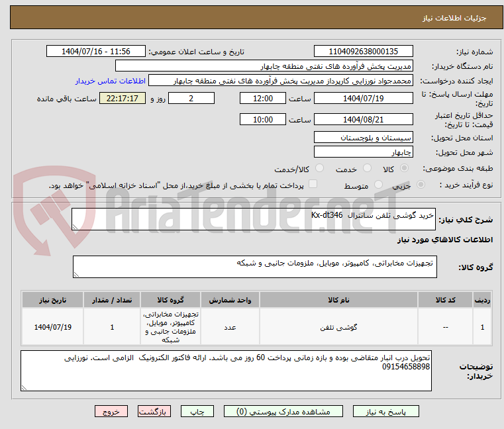Click the delivery province 'سیستان و بلوچستان' field
The height and width of the screenshot is (429, 504).
(x=363, y=138)
